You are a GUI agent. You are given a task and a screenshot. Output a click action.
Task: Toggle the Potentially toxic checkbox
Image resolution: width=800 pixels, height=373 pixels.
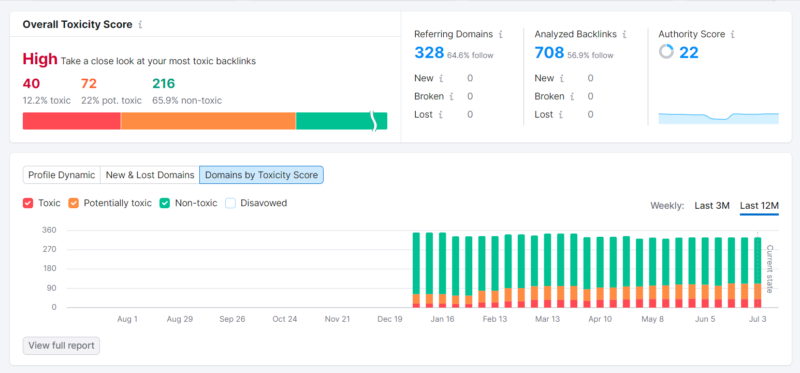pyautogui.click(x=73, y=203)
